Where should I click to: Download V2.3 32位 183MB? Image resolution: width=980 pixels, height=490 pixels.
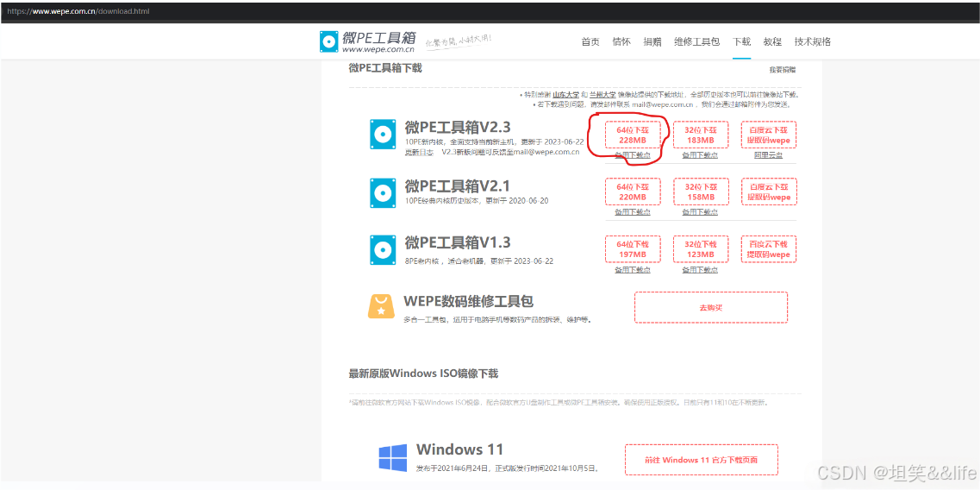click(x=700, y=135)
